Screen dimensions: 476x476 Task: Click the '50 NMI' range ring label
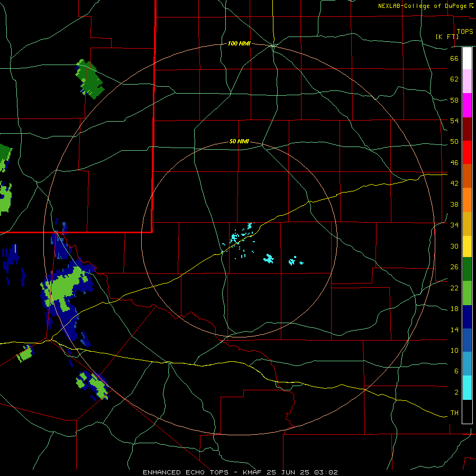(239, 141)
